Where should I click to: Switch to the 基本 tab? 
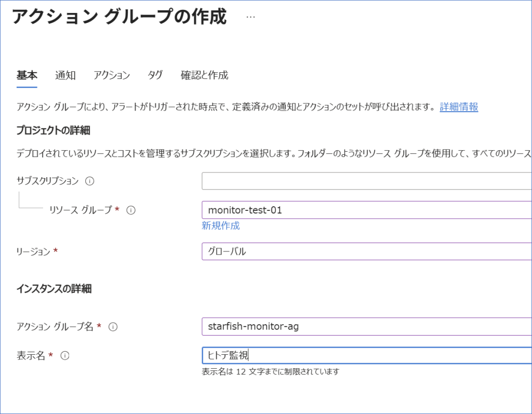[27, 75]
